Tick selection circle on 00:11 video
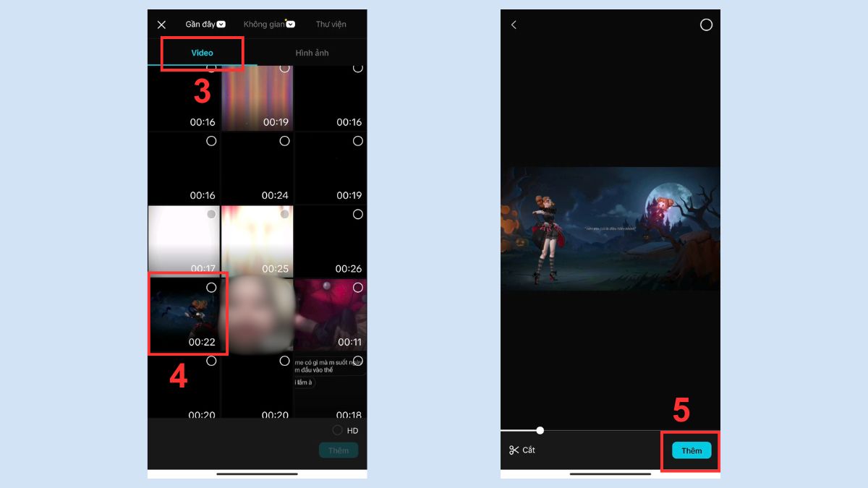 (x=357, y=287)
